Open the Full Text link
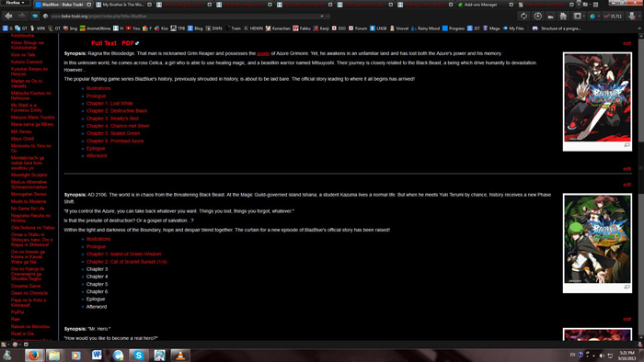644x362 pixels. click(104, 43)
